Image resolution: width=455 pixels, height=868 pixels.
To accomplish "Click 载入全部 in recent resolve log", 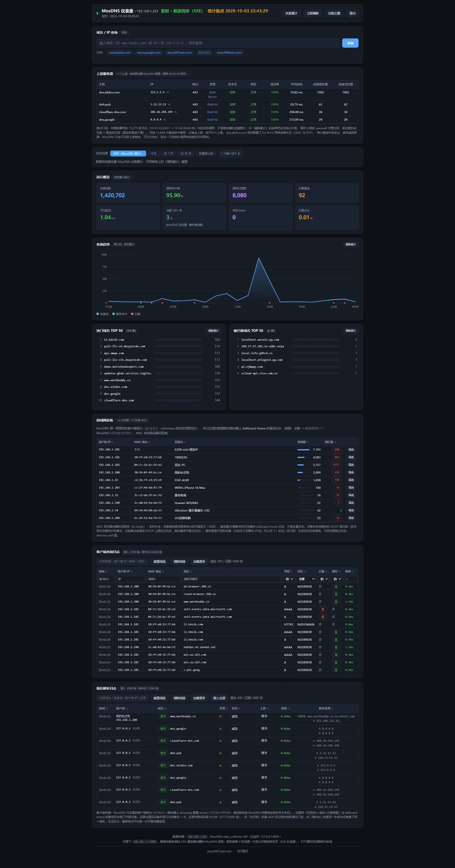I will (x=219, y=698).
